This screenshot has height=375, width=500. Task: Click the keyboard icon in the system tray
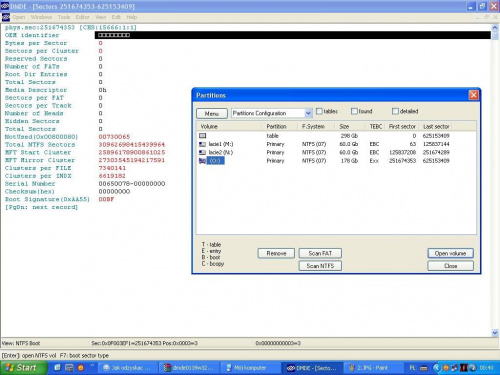tap(424, 368)
